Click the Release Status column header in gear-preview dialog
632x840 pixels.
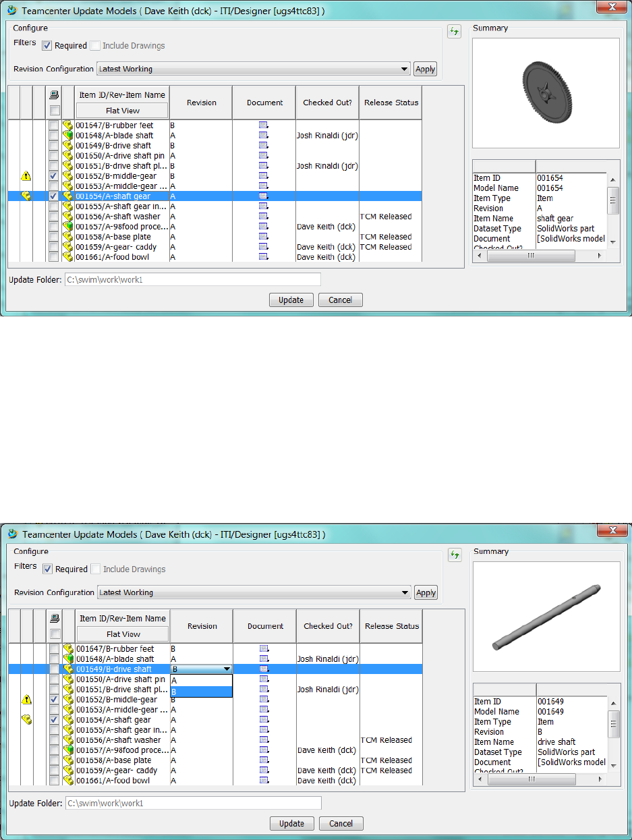tap(391, 103)
